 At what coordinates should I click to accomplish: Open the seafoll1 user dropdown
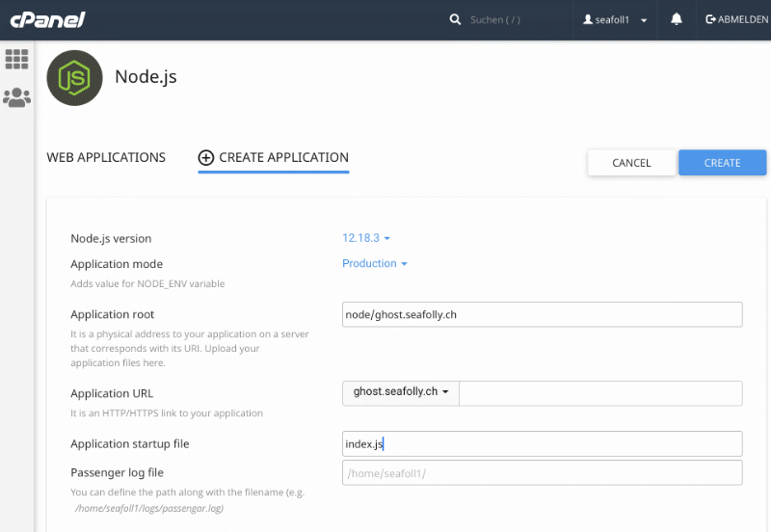click(x=615, y=19)
